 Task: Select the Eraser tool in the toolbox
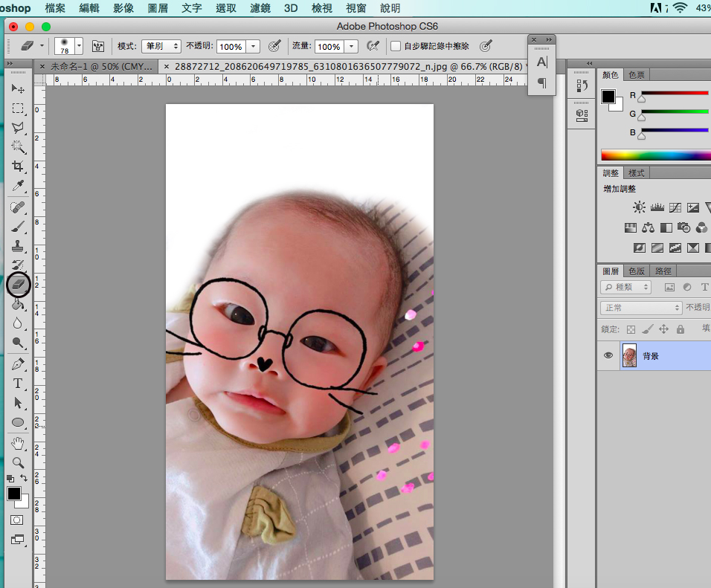point(18,284)
